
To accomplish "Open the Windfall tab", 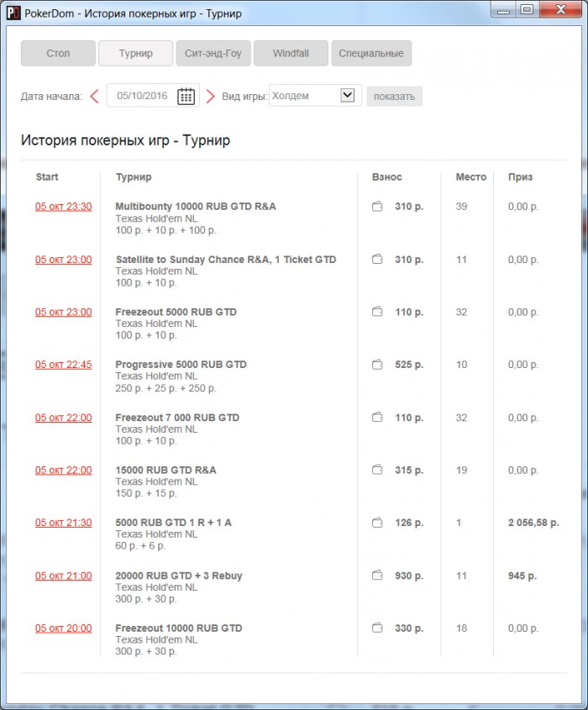I will [x=291, y=54].
